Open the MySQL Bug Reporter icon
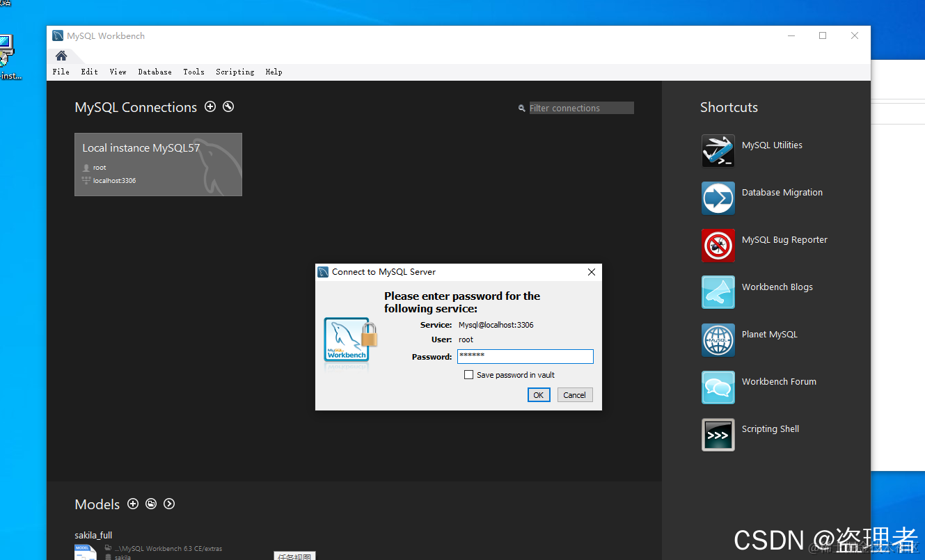The image size is (925, 560). click(718, 246)
